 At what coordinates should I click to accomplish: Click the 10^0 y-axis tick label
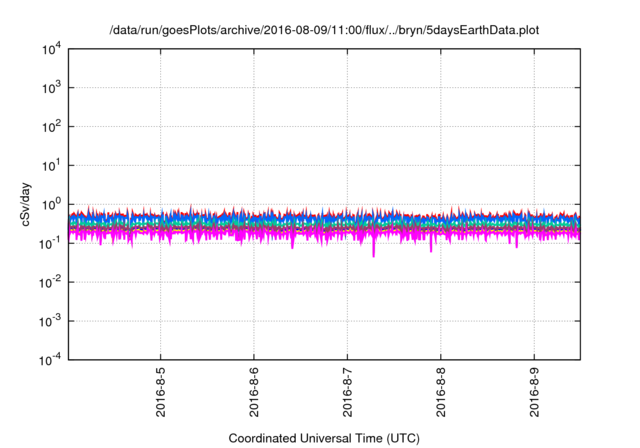point(51,204)
